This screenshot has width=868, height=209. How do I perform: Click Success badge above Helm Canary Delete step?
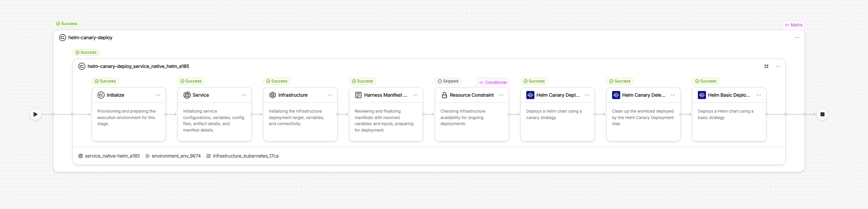[620, 81]
